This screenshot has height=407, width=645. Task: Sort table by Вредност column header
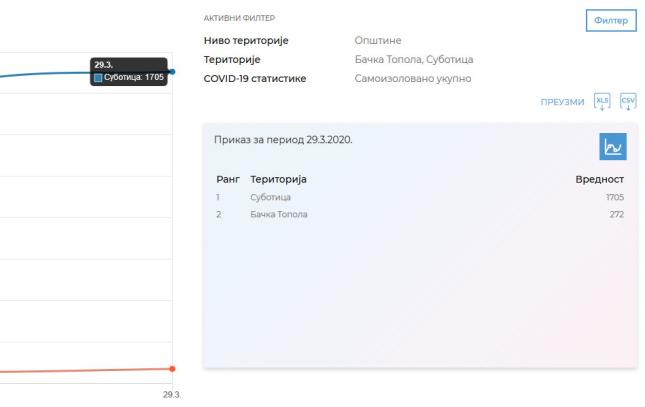tap(599, 179)
